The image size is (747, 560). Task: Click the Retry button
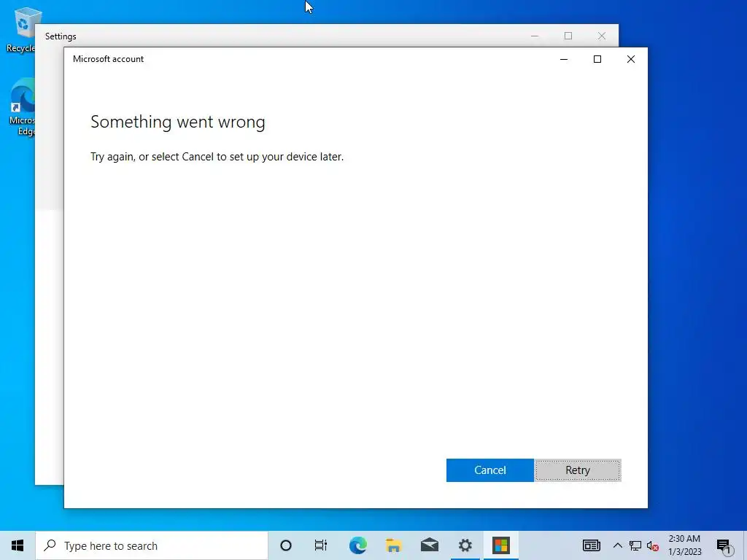(578, 470)
